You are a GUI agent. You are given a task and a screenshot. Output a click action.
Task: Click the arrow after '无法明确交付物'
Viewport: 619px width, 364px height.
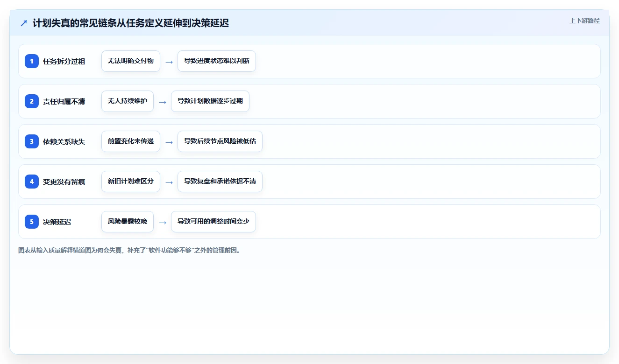point(169,62)
